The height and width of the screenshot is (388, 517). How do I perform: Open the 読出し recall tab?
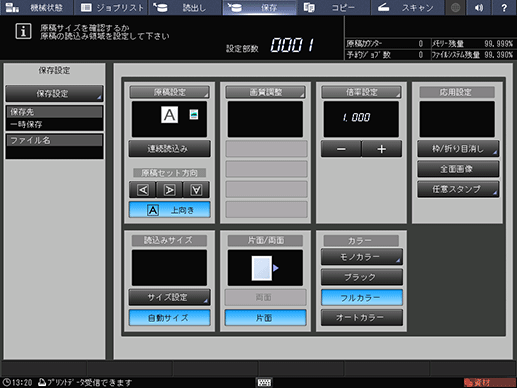[185, 7]
